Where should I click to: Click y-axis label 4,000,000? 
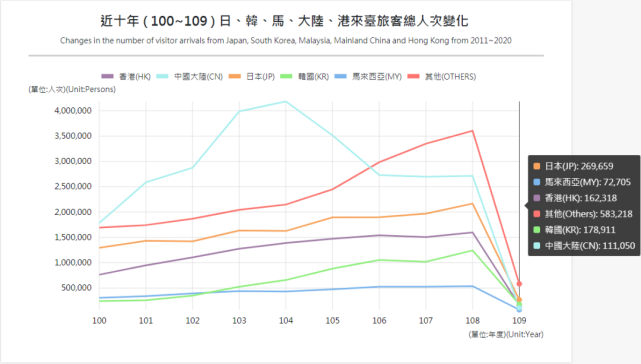click(73, 110)
